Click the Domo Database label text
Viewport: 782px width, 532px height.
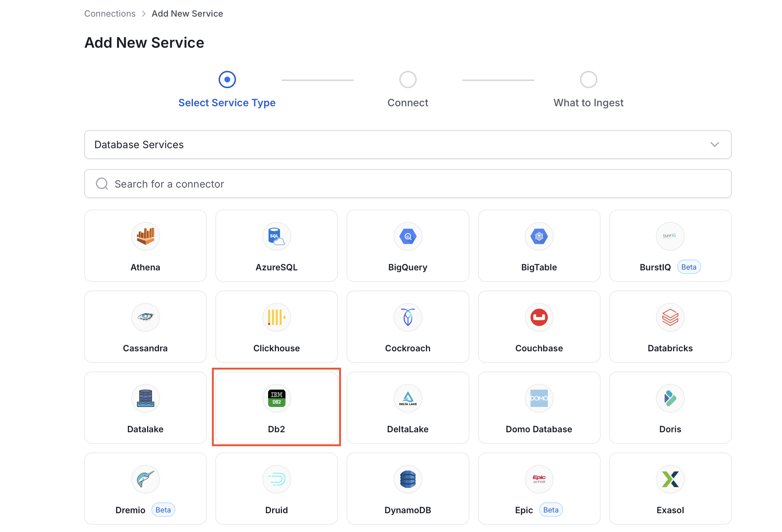(x=539, y=429)
